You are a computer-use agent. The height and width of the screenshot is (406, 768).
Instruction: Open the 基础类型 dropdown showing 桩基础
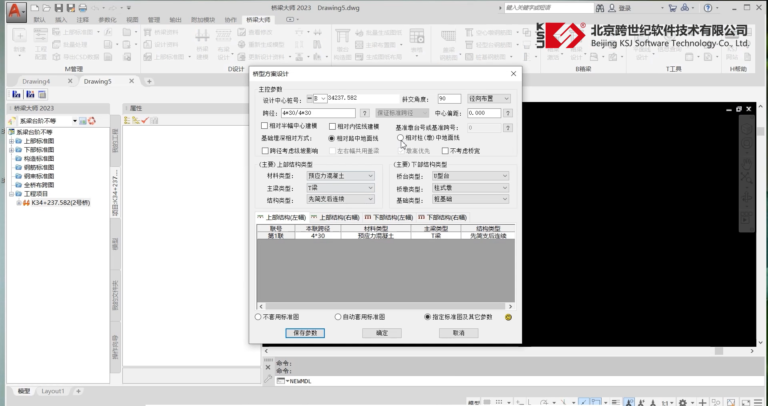tap(470, 199)
